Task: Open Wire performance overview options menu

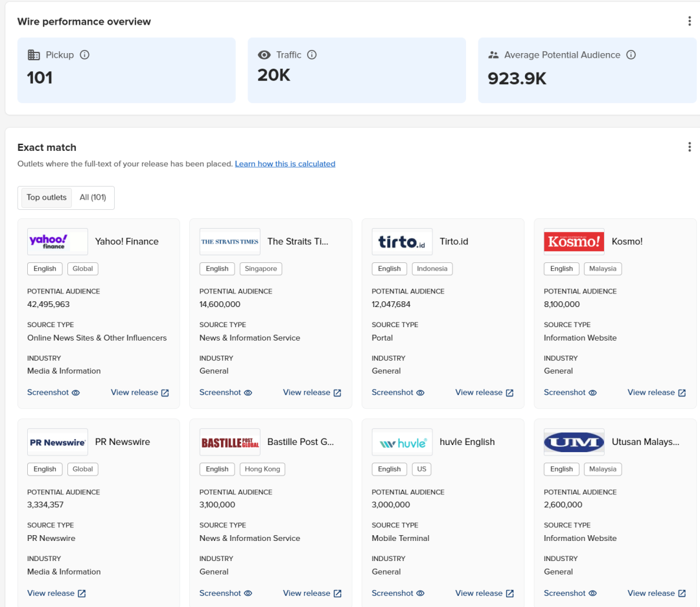Action: point(689,21)
